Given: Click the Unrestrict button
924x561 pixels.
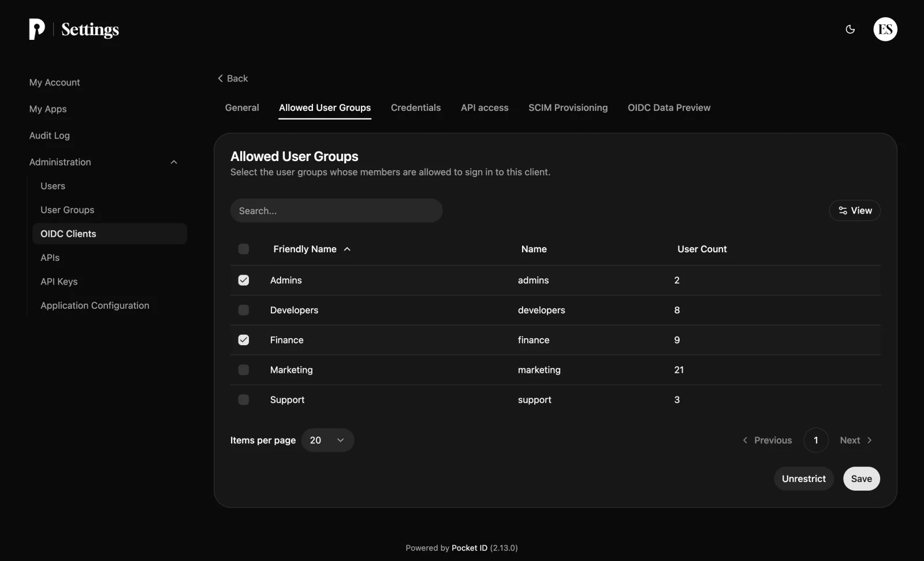Looking at the screenshot, I should (803, 479).
